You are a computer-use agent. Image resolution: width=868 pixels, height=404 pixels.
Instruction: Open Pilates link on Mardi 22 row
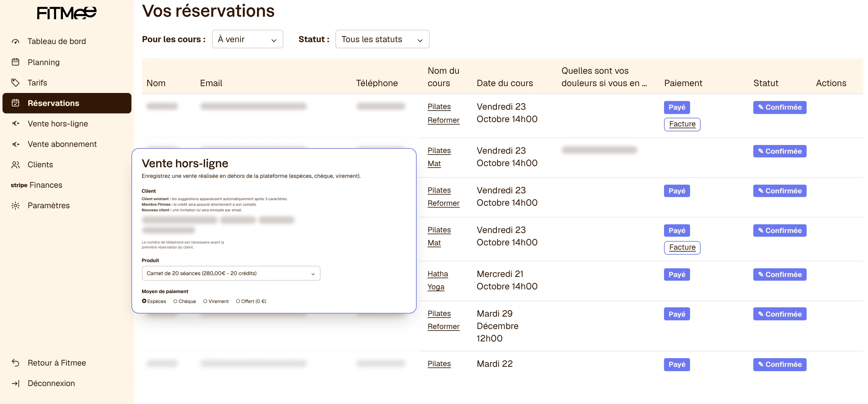[x=439, y=364]
